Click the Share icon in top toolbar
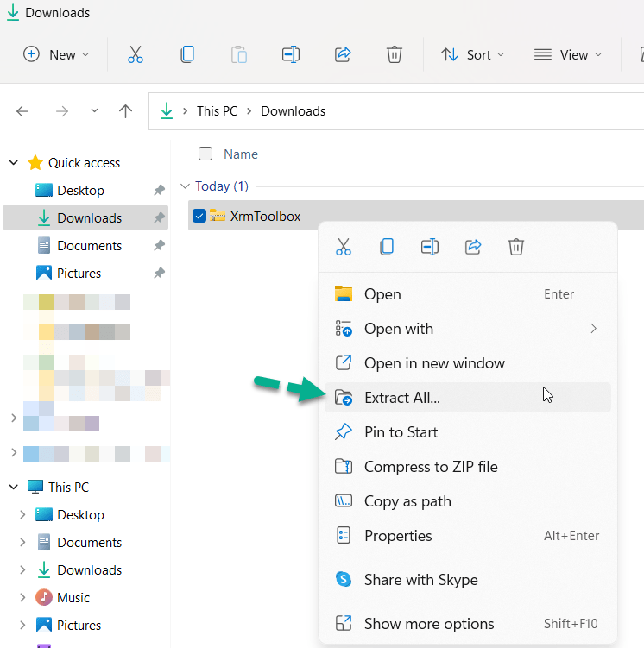Image resolution: width=644 pixels, height=648 pixels. (x=343, y=54)
